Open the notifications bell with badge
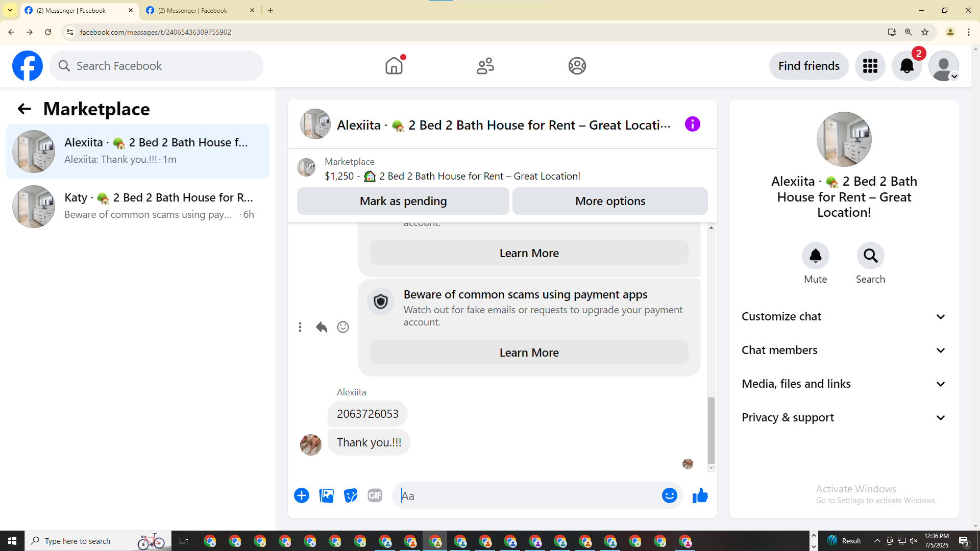 coord(906,66)
